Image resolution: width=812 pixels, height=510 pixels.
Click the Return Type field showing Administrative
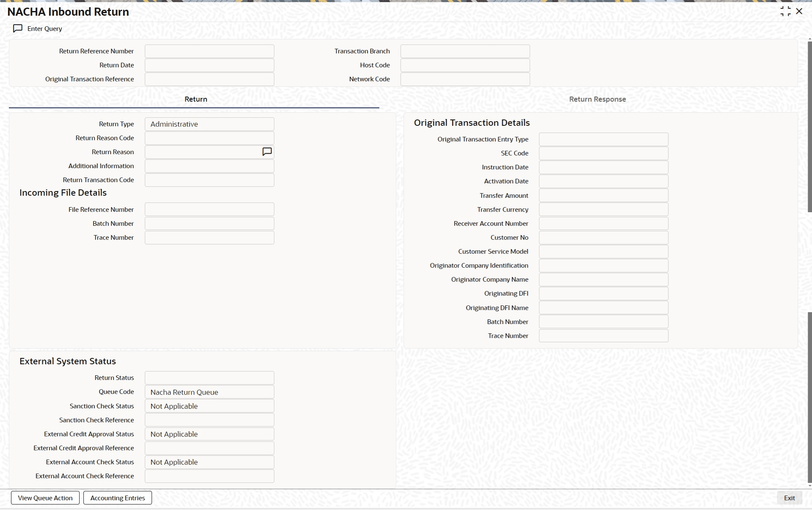210,124
